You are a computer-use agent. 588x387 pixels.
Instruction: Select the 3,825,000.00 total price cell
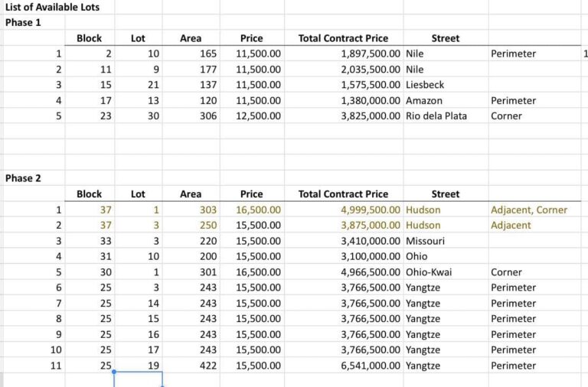371,116
